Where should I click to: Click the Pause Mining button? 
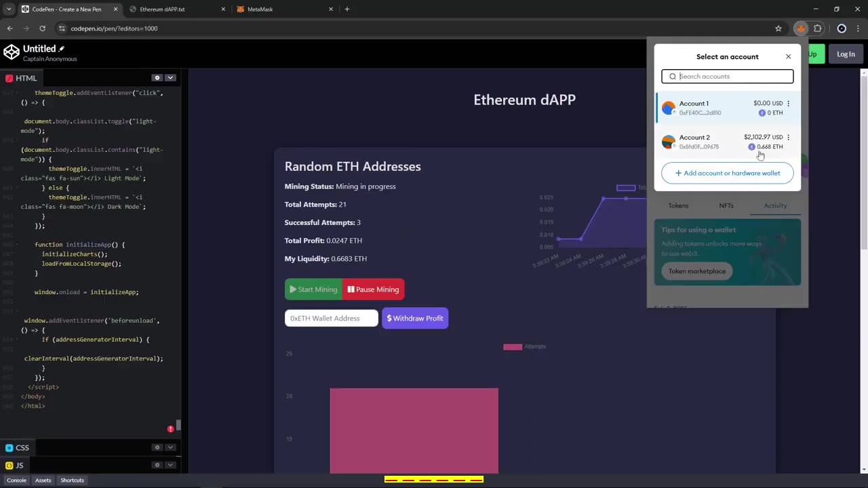pos(374,289)
